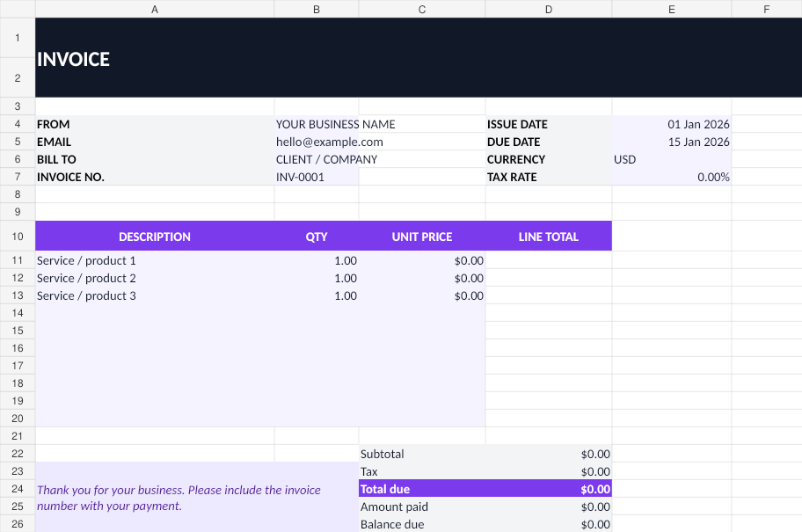This screenshot has width=802, height=532.
Task: Select the FROM label cell
Action: click(155, 124)
